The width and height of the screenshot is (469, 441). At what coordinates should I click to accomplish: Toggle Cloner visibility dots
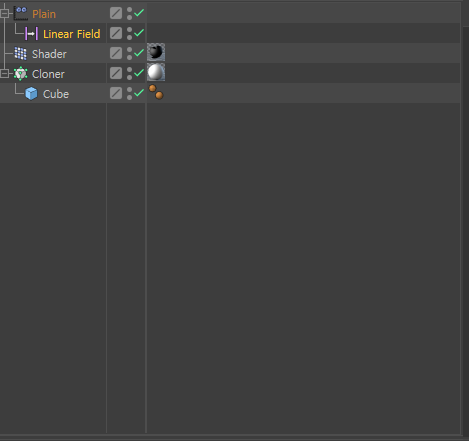tap(129, 73)
